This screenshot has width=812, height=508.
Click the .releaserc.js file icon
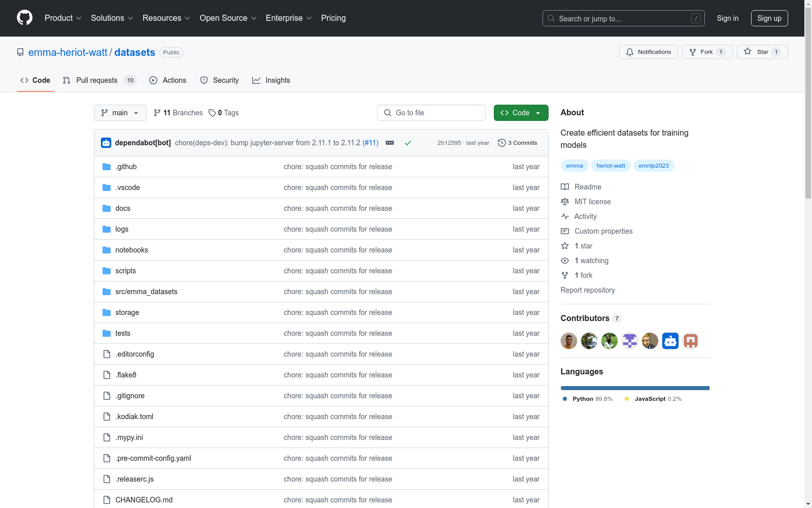(107, 479)
